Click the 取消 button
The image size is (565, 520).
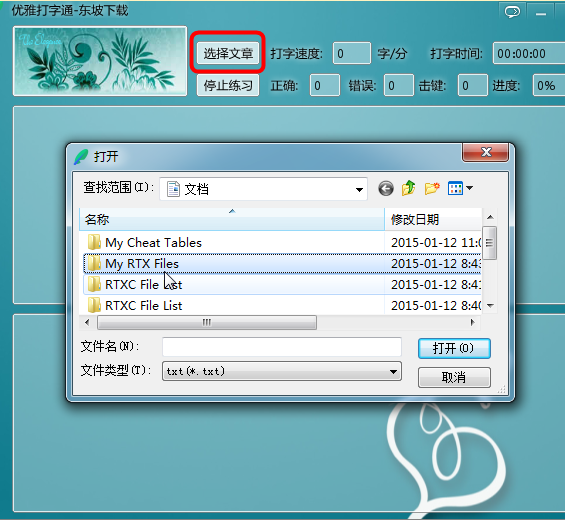pyautogui.click(x=454, y=377)
